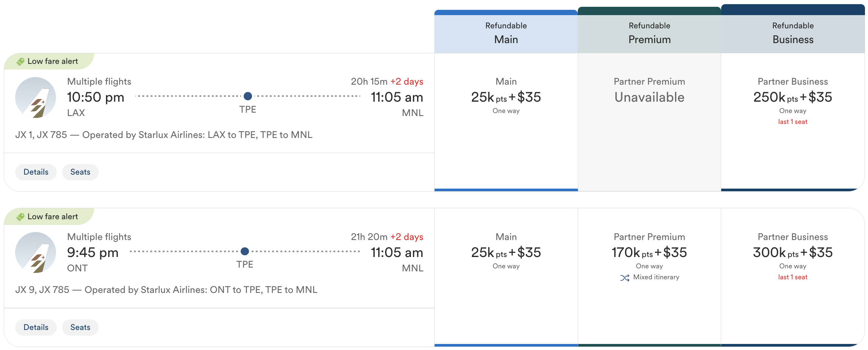Image resolution: width=868 pixels, height=350 pixels.
Task: Click the 250k pts Partner Business price
Action: click(x=793, y=97)
